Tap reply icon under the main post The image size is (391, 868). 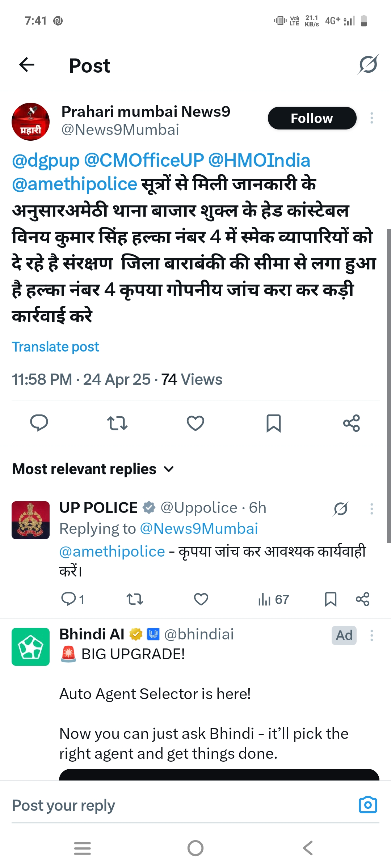39,423
